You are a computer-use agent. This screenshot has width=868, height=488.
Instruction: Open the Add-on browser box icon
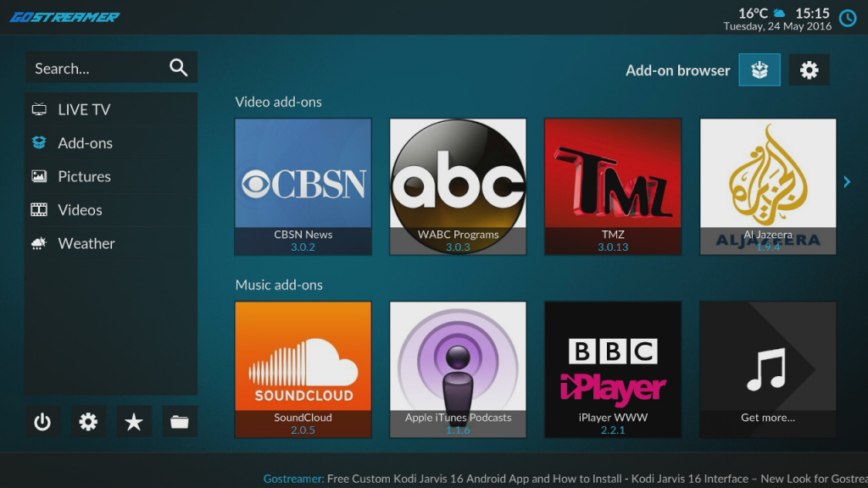(x=759, y=69)
